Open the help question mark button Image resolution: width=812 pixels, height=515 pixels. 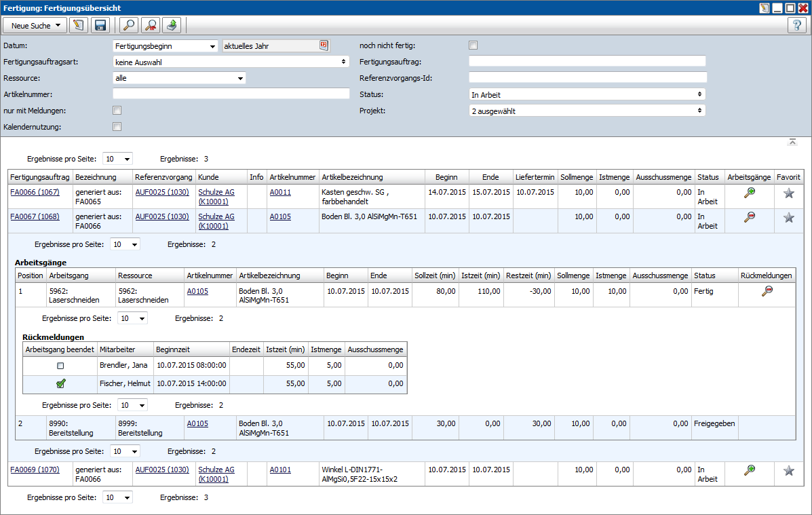tap(796, 26)
